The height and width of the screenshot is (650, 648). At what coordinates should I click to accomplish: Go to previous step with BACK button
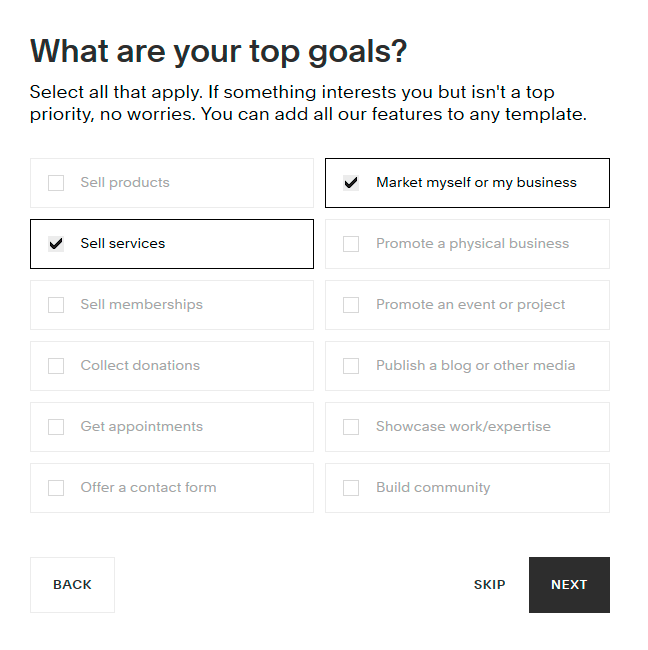point(72,585)
